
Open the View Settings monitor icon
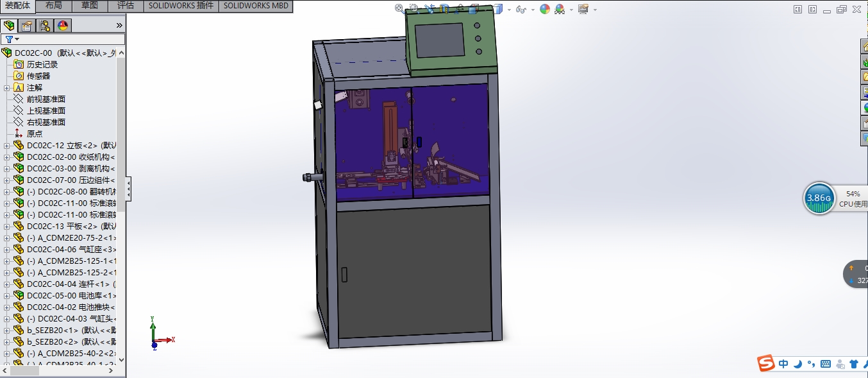click(x=583, y=9)
